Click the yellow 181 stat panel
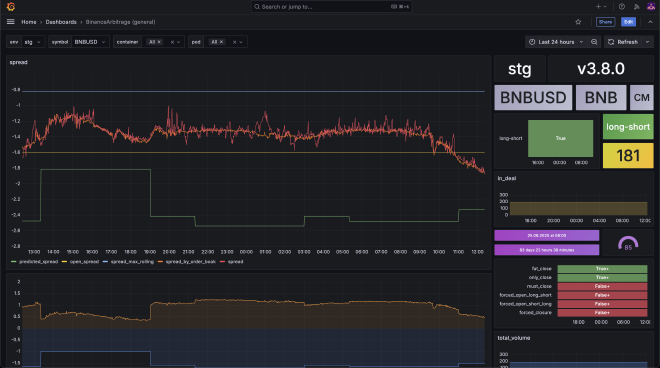Image resolution: width=660 pixels, height=368 pixels. 628,155
